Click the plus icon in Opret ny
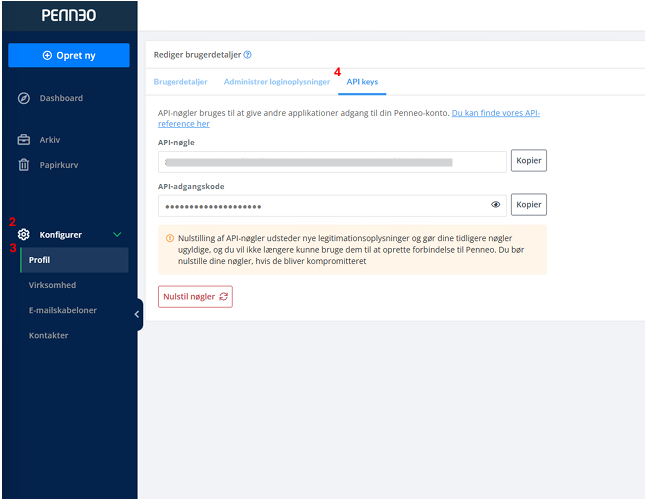 47,55
